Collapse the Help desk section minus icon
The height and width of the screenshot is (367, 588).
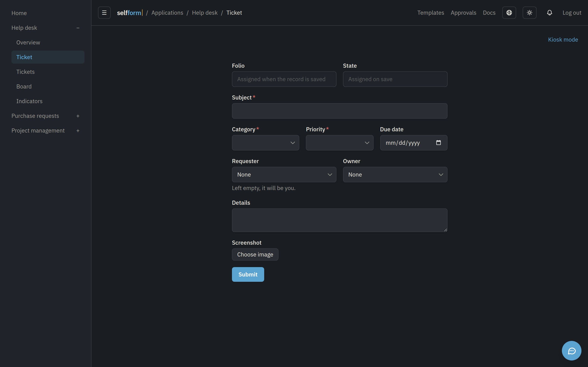(x=78, y=28)
